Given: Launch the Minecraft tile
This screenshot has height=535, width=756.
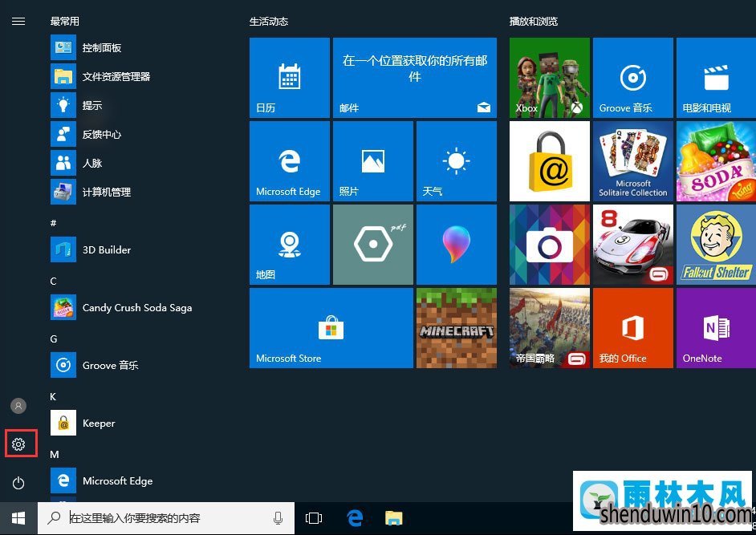Looking at the screenshot, I should [x=456, y=328].
